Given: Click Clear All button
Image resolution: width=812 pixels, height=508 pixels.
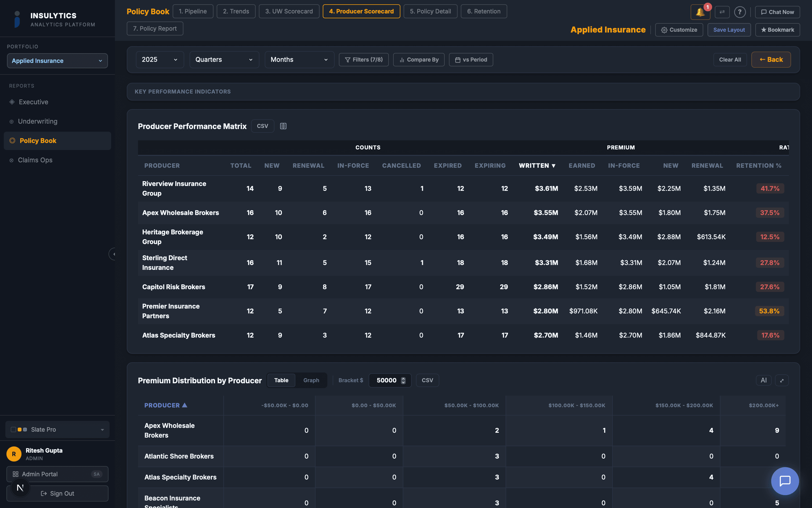Looking at the screenshot, I should point(730,60).
